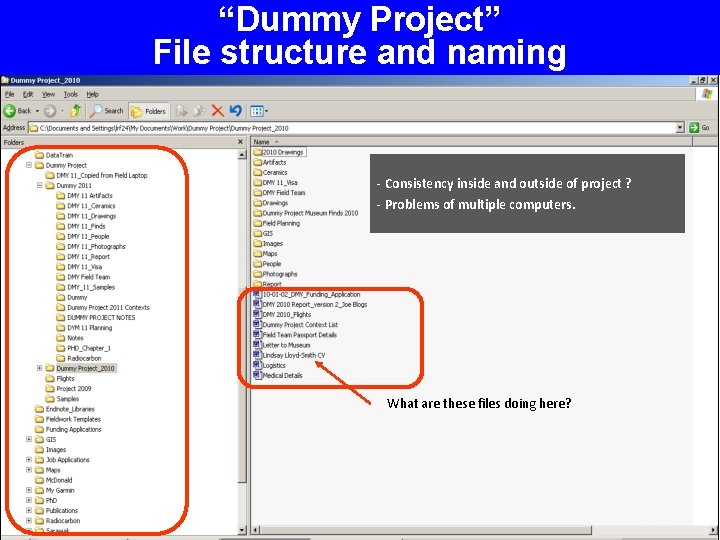
Task: Expand the PhD tree node
Action: [x=28, y=500]
